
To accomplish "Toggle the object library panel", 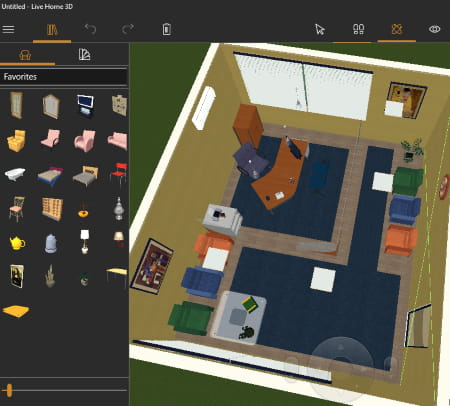I will (x=52, y=30).
